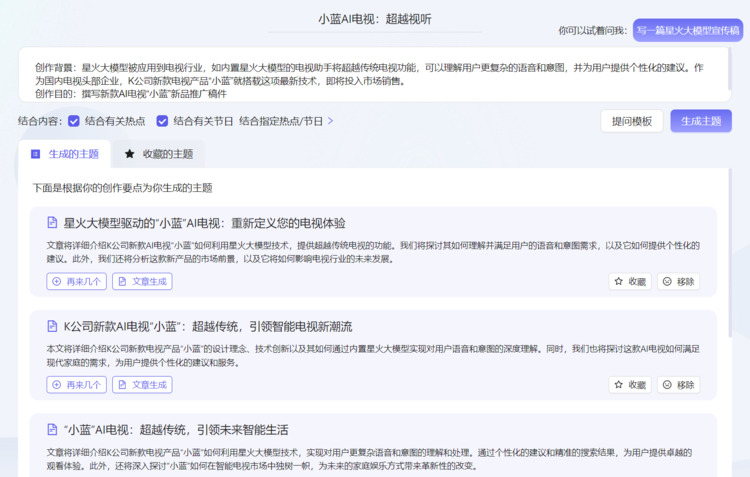The image size is (750, 477).
Task: Click label 结合内容
Action: [40, 121]
